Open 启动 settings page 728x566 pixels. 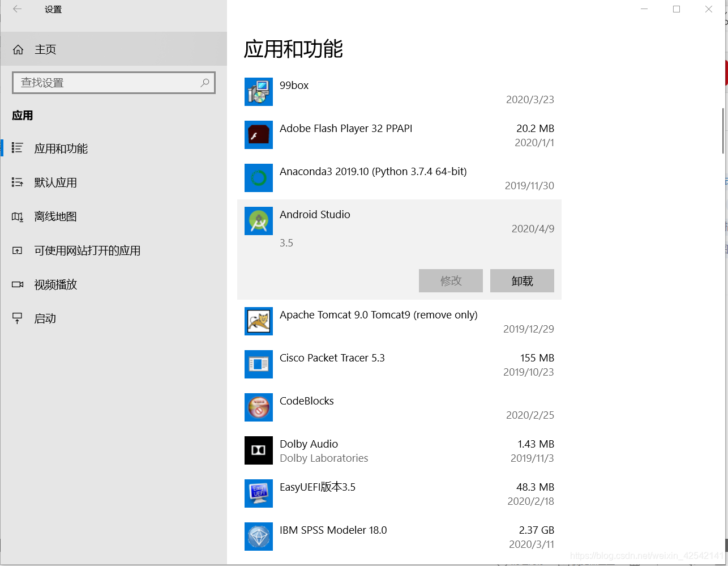113,318
